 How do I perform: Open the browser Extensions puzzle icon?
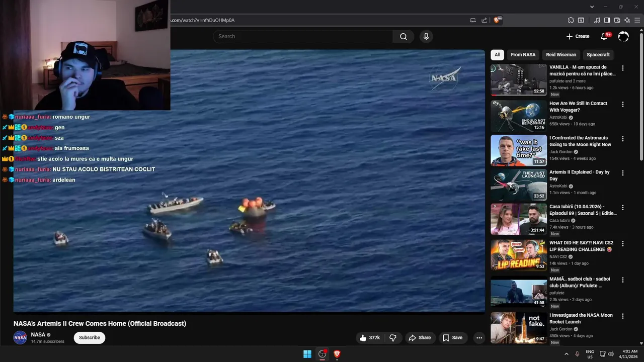pyautogui.click(x=571, y=20)
